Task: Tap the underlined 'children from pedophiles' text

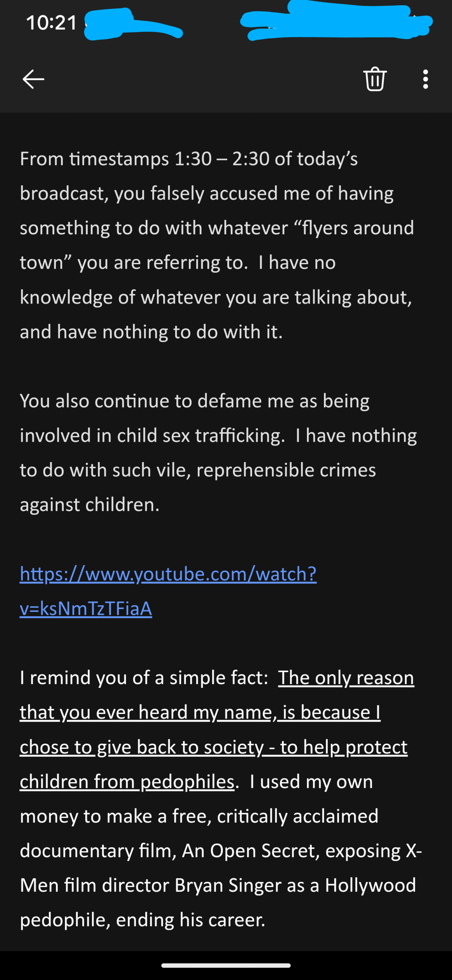Action: [127, 781]
